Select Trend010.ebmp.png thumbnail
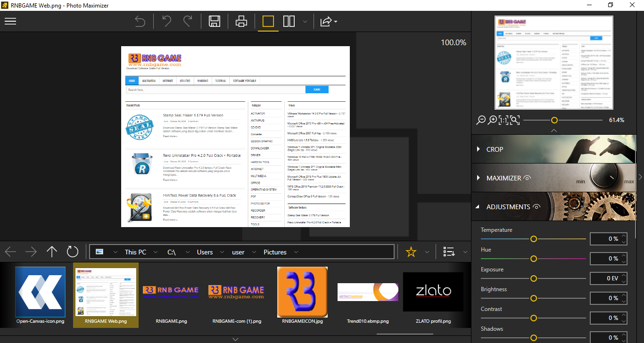644x343 pixels. tap(368, 295)
